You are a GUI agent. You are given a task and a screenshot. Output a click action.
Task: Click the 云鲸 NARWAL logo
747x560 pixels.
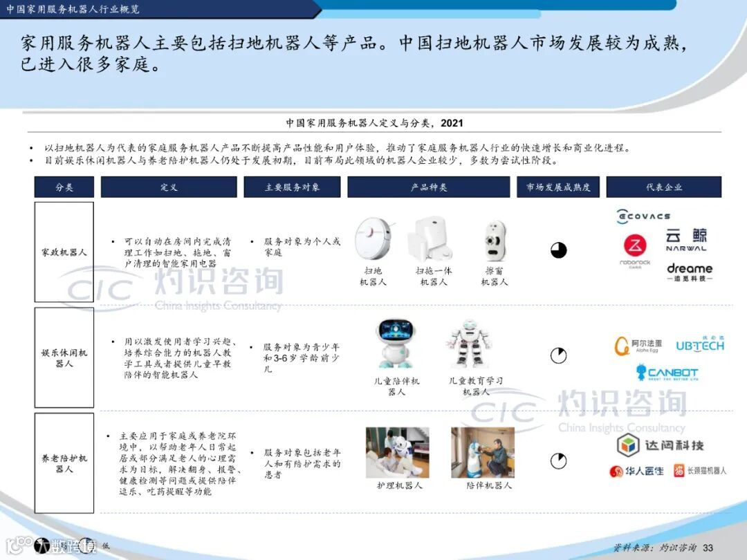coord(686,240)
